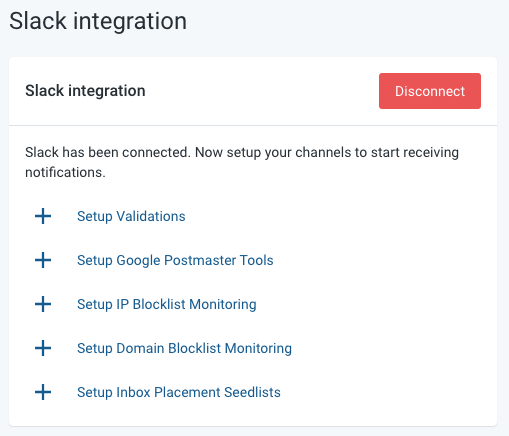This screenshot has height=436, width=509.
Task: Expand IP Blocklist Monitoring using its plus icon
Action: point(43,304)
